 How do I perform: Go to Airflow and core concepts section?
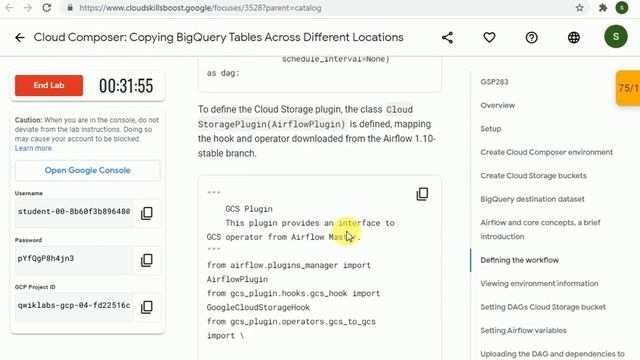point(540,229)
